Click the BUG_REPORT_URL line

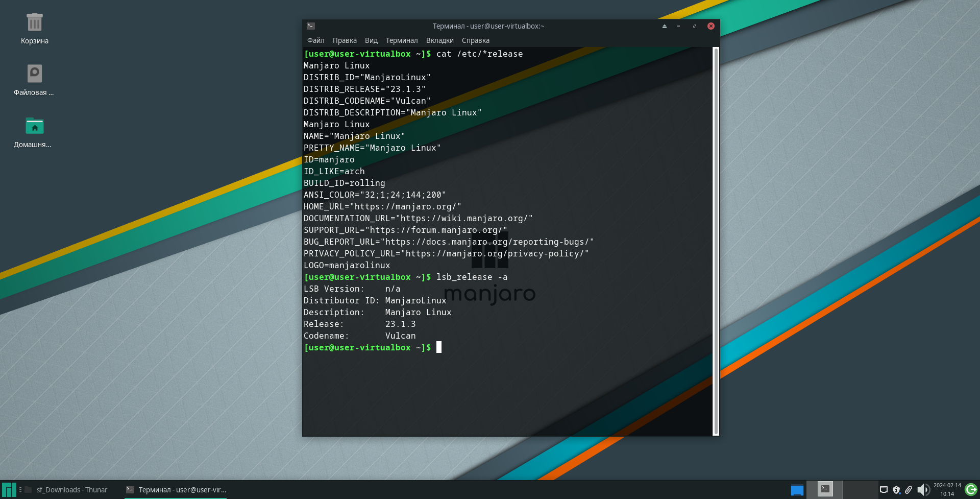(449, 242)
